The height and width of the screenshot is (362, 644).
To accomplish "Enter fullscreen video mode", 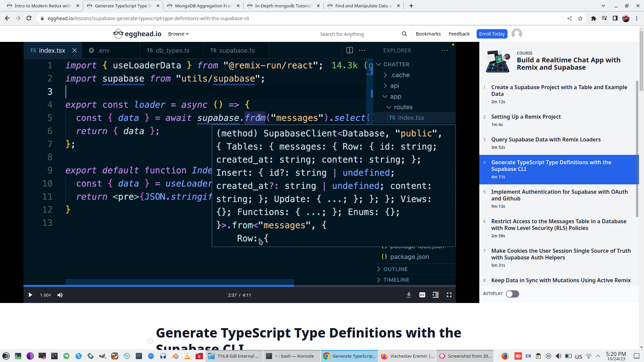I will [x=449, y=295].
